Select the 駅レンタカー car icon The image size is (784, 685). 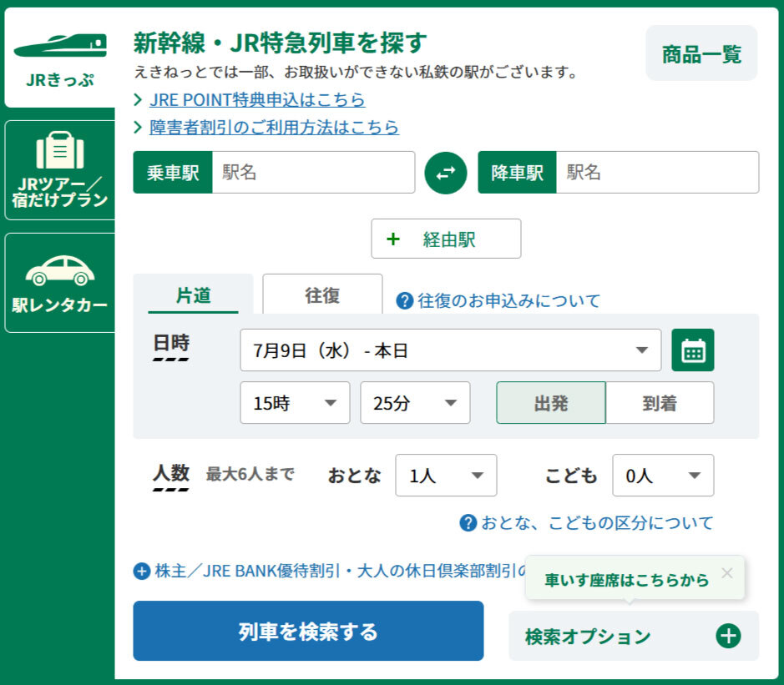click(x=60, y=270)
